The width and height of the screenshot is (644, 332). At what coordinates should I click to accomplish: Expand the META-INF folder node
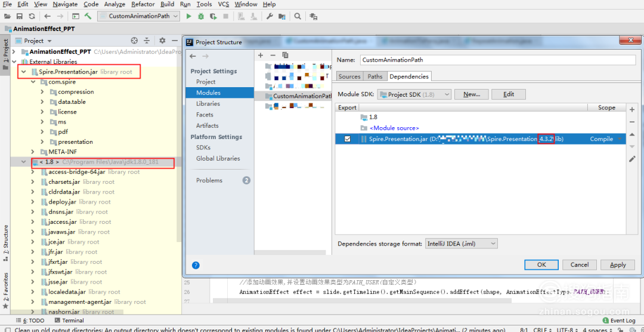click(33, 152)
